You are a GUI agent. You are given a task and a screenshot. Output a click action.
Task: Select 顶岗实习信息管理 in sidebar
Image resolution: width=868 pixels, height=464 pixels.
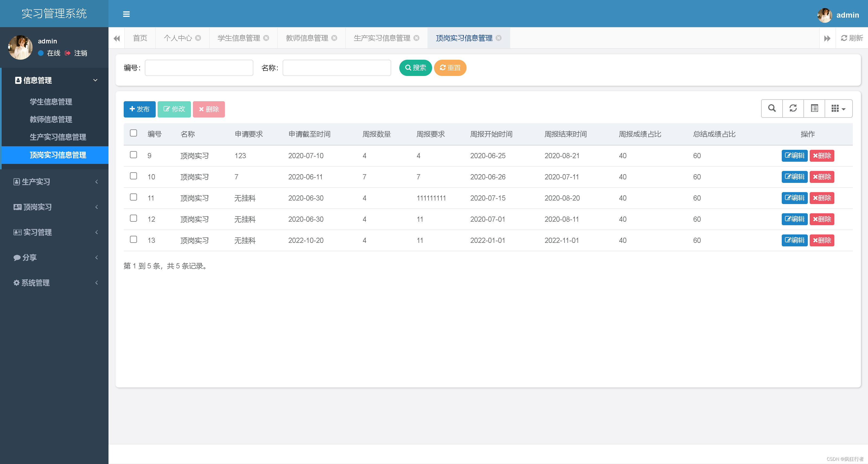[x=55, y=155]
